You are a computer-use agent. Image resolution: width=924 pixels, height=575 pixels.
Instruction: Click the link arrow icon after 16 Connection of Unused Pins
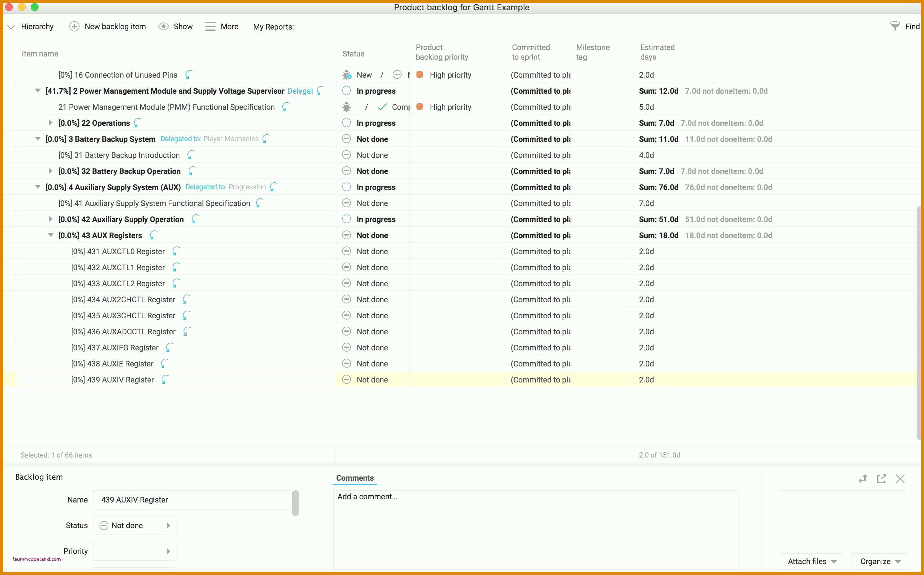tap(189, 74)
